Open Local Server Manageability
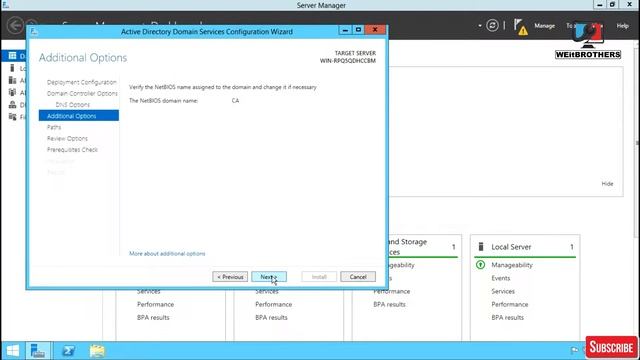Screen dimensions: 640x360 [512, 265]
